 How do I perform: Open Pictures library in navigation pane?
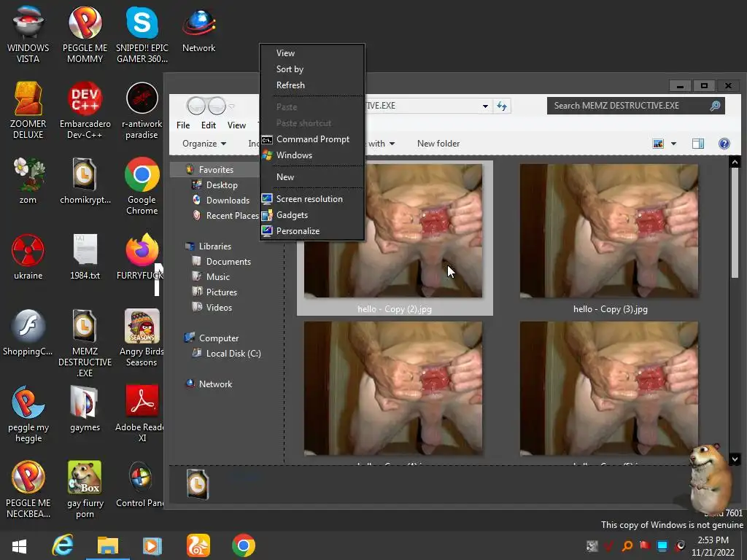(x=214, y=292)
